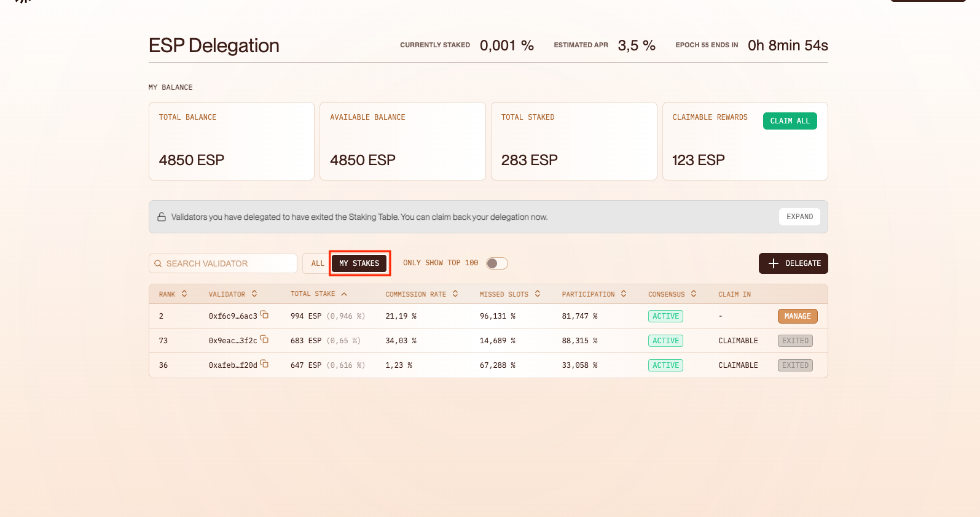This screenshot has height=517, width=980.
Task: Sort by Consensus column arrows
Action: coord(694,294)
